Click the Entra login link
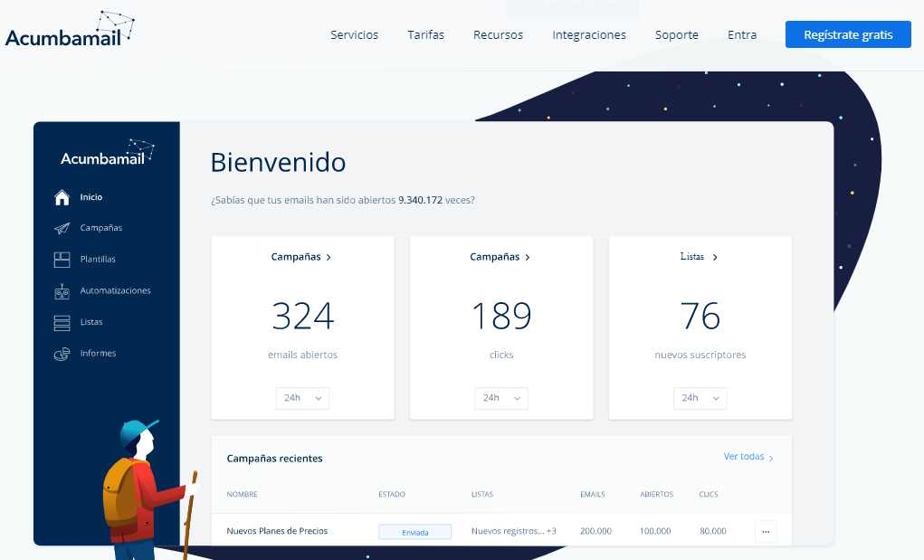This screenshot has height=560, width=924. (742, 35)
